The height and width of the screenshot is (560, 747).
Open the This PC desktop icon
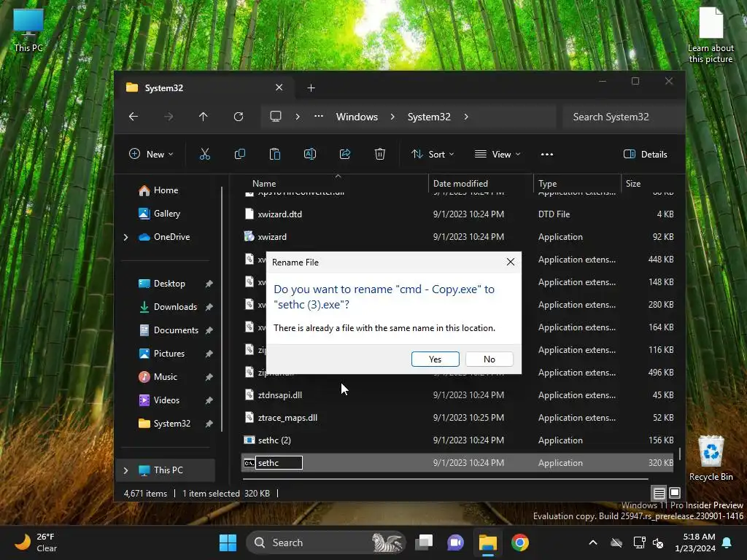[28, 31]
